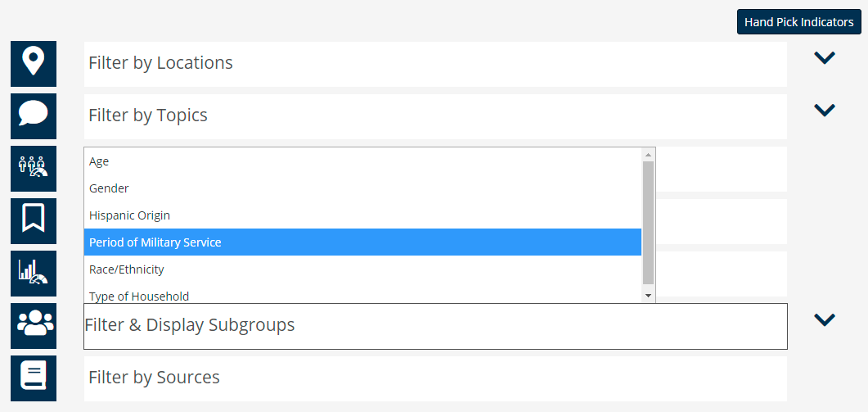The height and width of the screenshot is (412, 868).
Task: Click the map pin Locations icon
Action: point(34,64)
